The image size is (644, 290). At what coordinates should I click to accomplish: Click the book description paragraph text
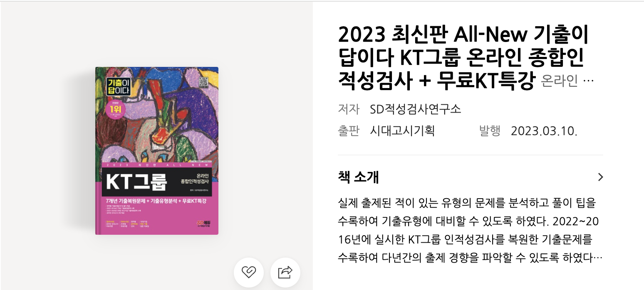[469, 231]
